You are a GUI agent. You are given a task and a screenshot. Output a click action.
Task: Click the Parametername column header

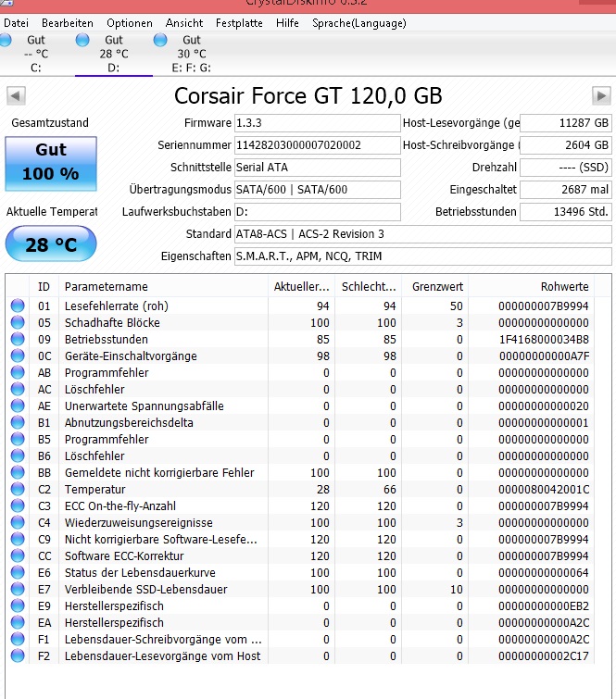[163, 287]
